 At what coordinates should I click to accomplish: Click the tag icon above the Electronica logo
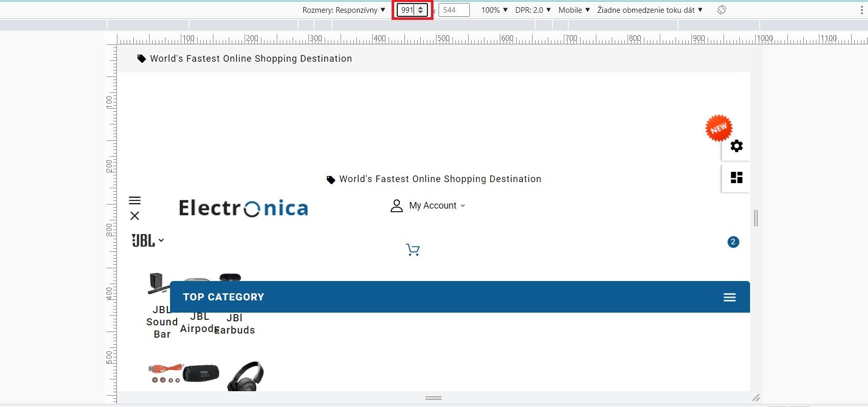[x=331, y=180]
